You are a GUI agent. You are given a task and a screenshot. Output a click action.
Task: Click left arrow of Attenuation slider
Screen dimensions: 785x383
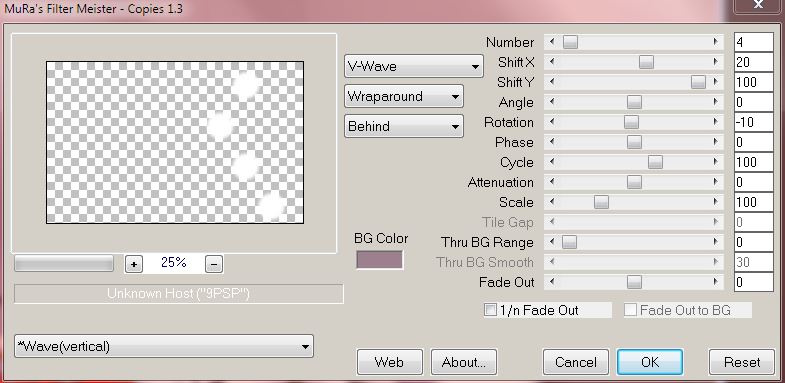[x=552, y=182]
